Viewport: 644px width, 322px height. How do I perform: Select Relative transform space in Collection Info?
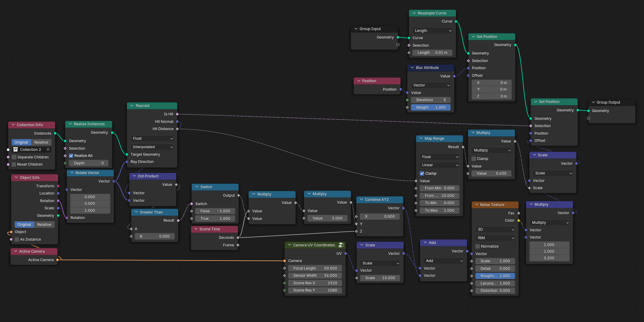[41, 142]
